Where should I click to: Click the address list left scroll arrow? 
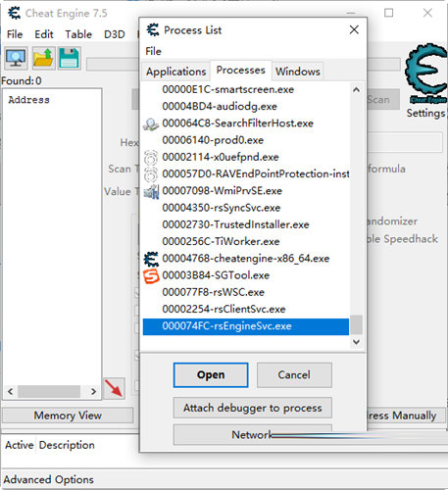11,391
